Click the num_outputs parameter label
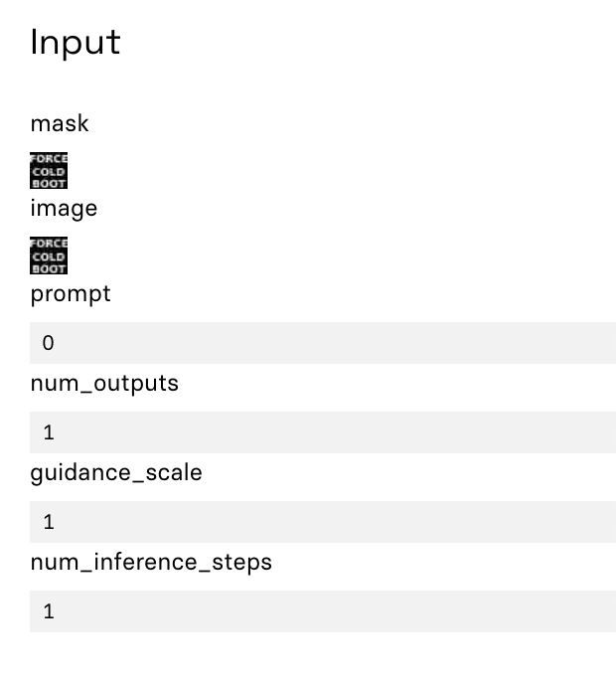Image resolution: width=616 pixels, height=682 pixels. (x=104, y=383)
